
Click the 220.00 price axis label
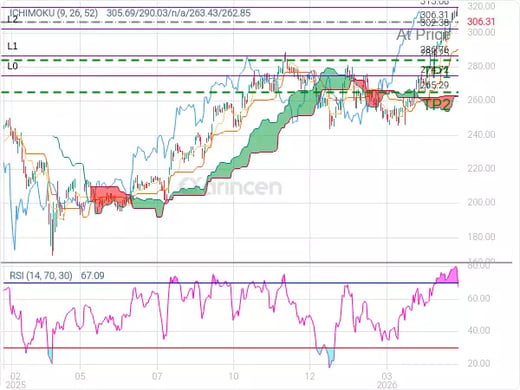click(481, 168)
